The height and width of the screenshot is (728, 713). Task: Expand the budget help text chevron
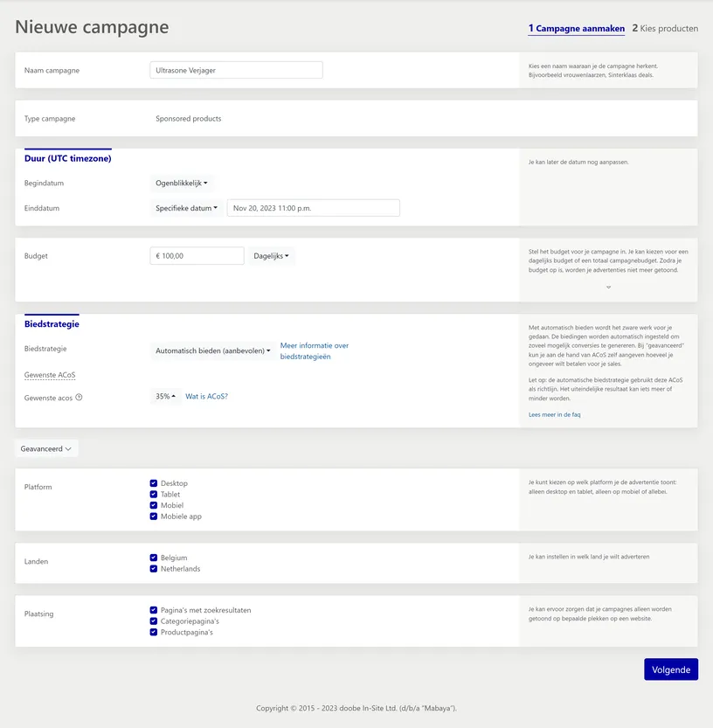pyautogui.click(x=608, y=287)
